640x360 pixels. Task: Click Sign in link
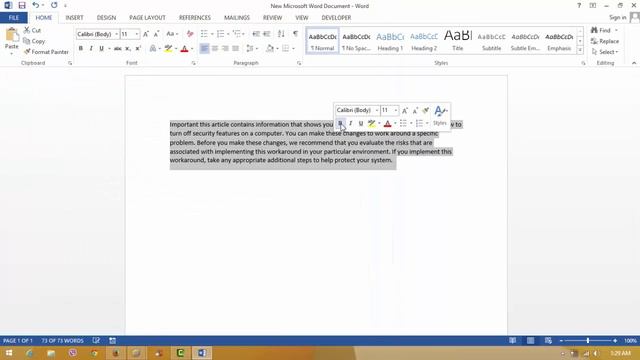pos(617,18)
